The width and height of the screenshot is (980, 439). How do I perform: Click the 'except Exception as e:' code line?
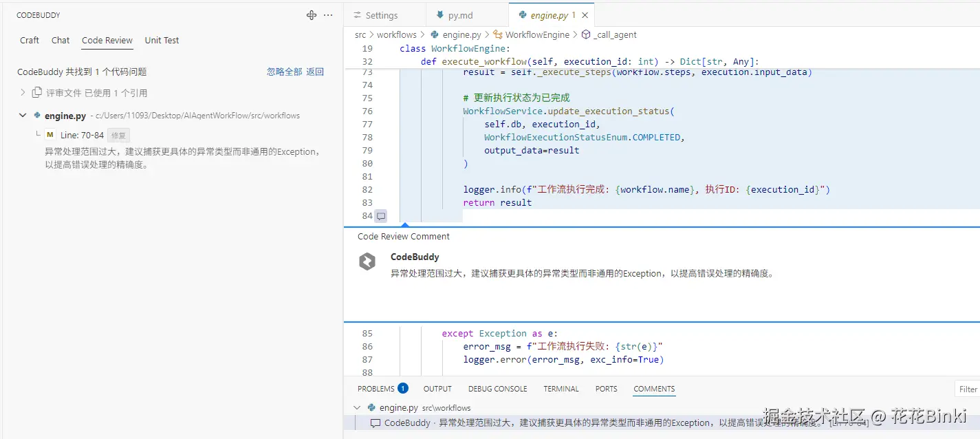pyautogui.click(x=500, y=333)
